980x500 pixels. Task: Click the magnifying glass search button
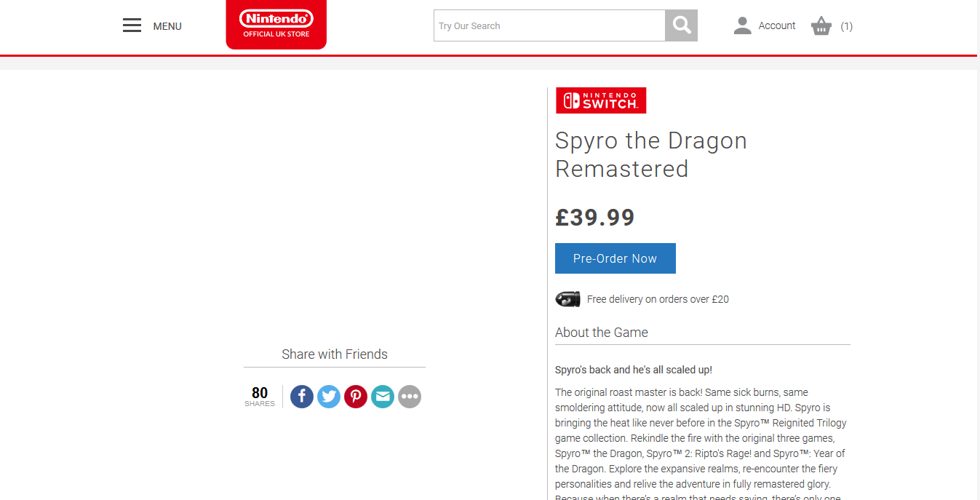coord(682,25)
